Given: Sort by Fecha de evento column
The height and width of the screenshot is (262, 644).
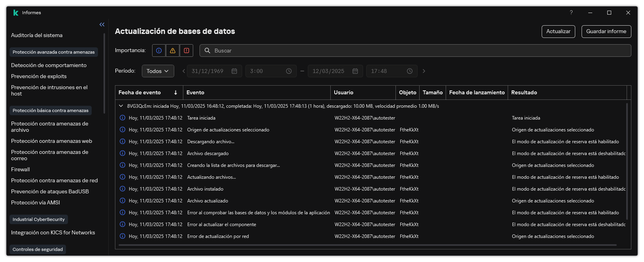Looking at the screenshot, I should (x=149, y=92).
